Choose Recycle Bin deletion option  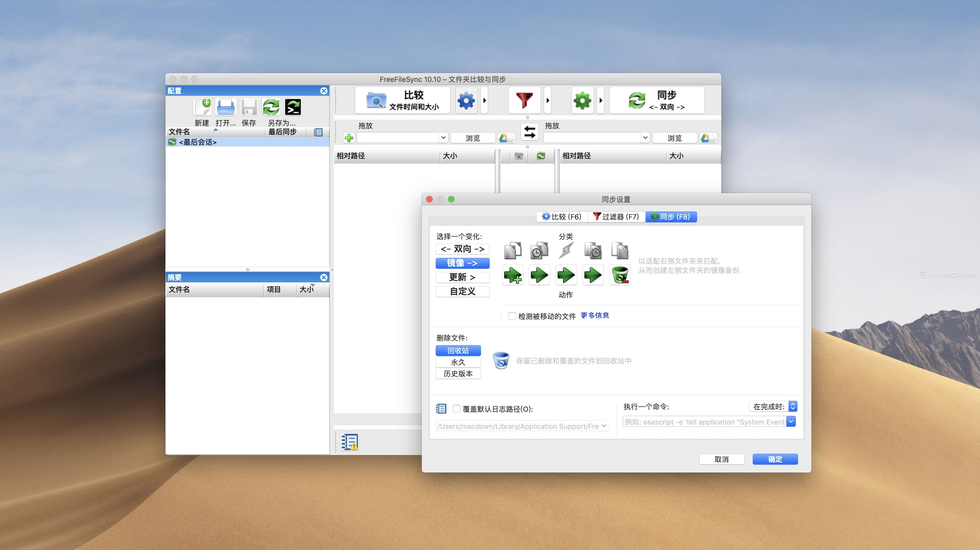tap(458, 350)
